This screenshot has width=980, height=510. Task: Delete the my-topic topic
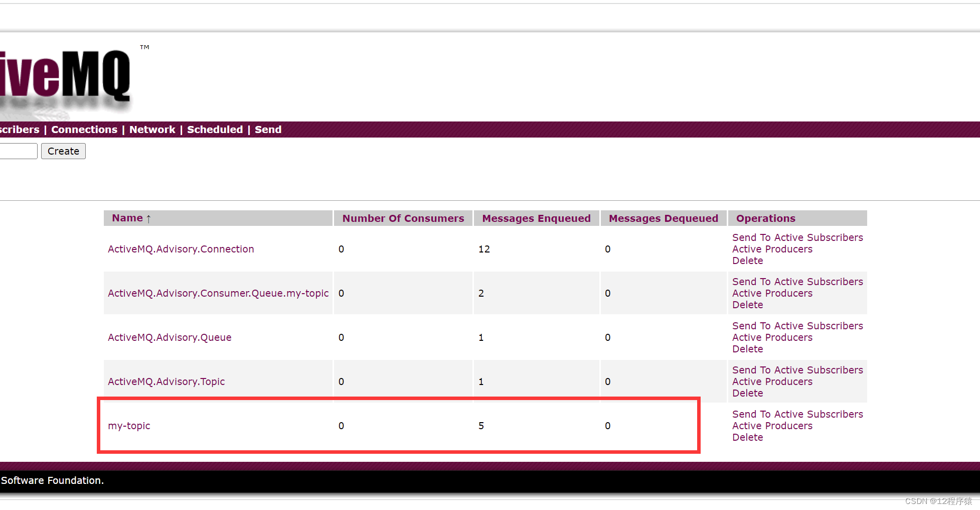click(748, 437)
